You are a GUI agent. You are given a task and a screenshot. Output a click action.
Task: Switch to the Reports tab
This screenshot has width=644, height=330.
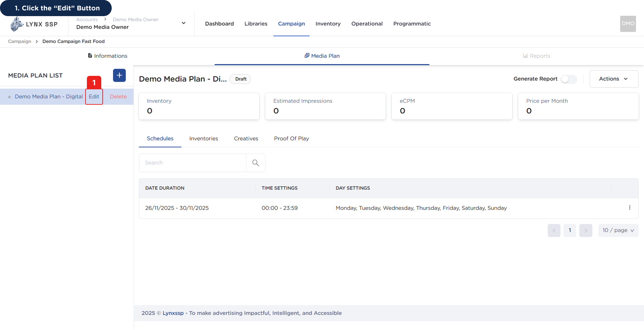click(537, 56)
